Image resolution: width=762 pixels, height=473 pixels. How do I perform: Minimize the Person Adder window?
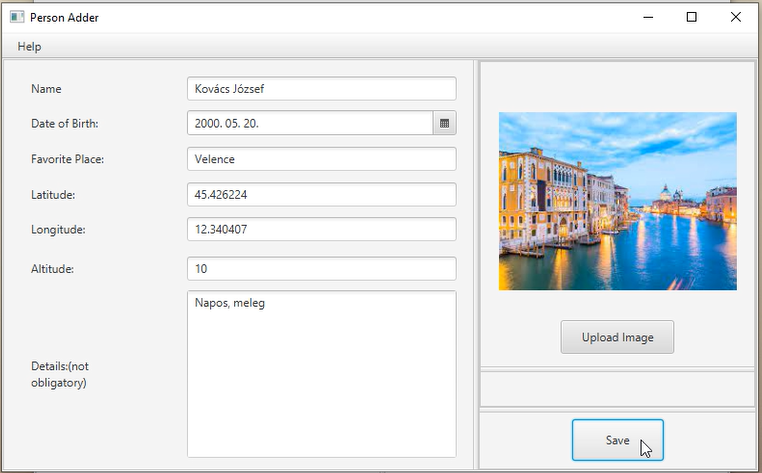click(648, 18)
